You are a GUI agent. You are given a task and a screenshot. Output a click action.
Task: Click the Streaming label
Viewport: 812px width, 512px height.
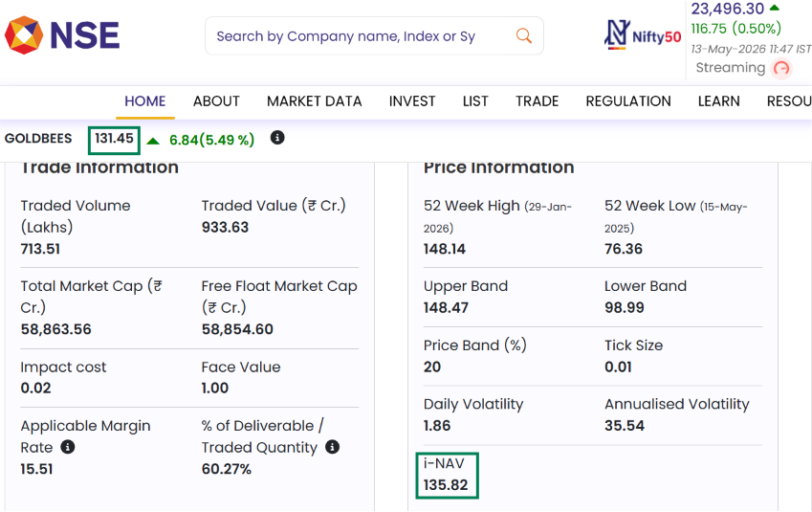[730, 68]
